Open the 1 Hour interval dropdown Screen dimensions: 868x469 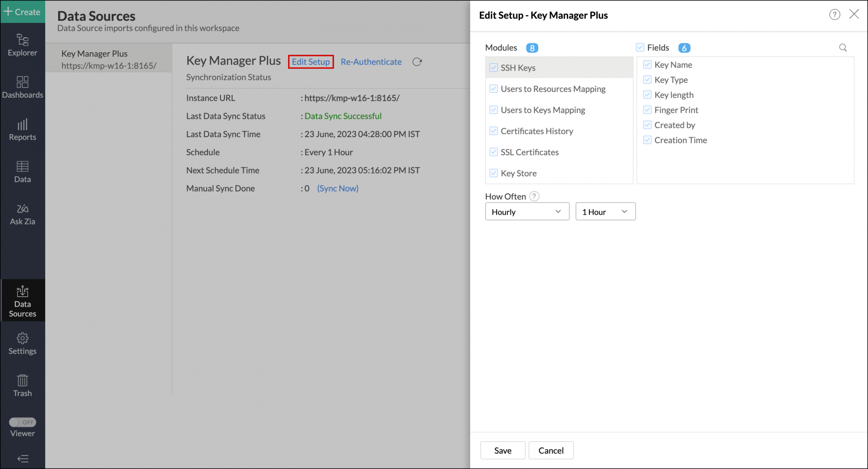coord(605,212)
